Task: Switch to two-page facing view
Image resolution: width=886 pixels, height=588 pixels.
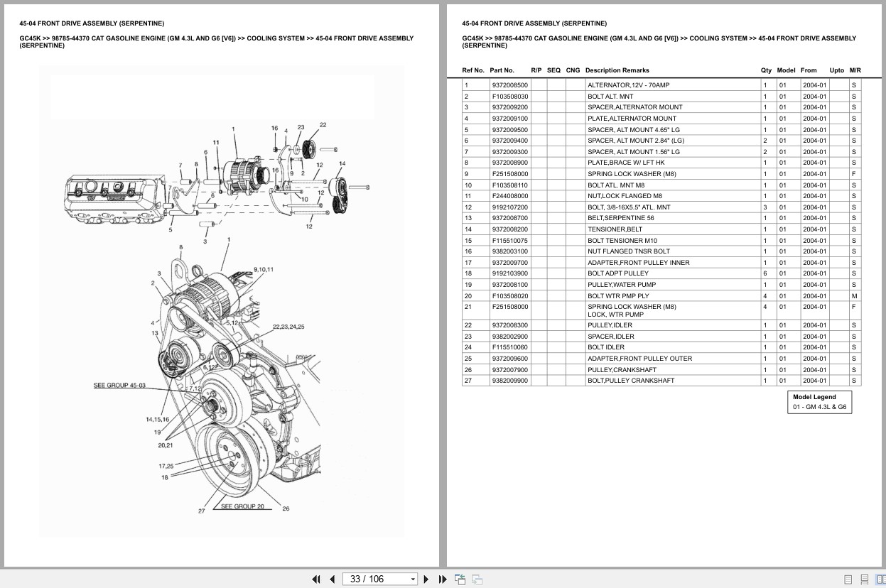Action: click(x=880, y=579)
